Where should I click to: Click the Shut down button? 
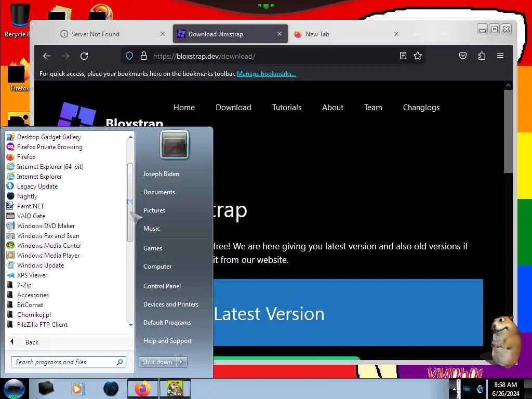point(157,362)
